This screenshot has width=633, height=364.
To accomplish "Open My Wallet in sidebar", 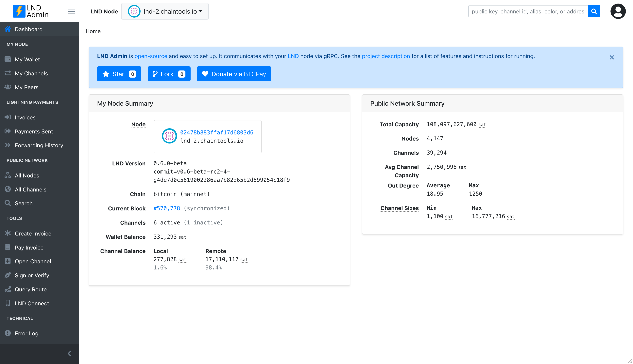I will (27, 59).
